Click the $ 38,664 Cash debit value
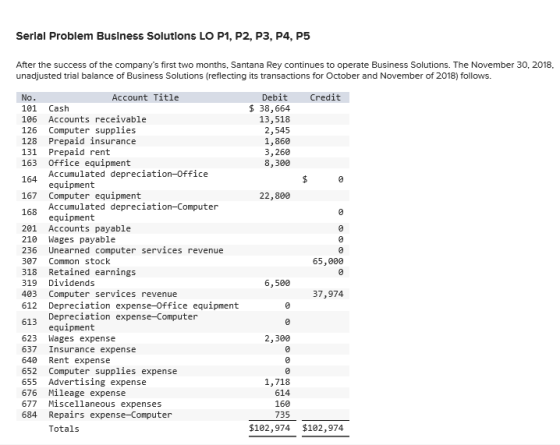Viewport: 560px width, 445px height. click(270, 109)
